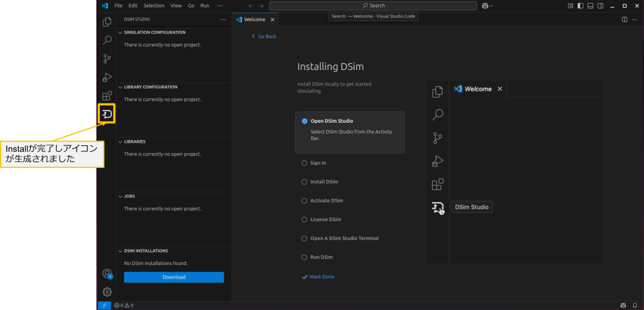Viewport: 644px width, 310px height.
Task: Open the Explorer view in activity bar
Action: [107, 22]
